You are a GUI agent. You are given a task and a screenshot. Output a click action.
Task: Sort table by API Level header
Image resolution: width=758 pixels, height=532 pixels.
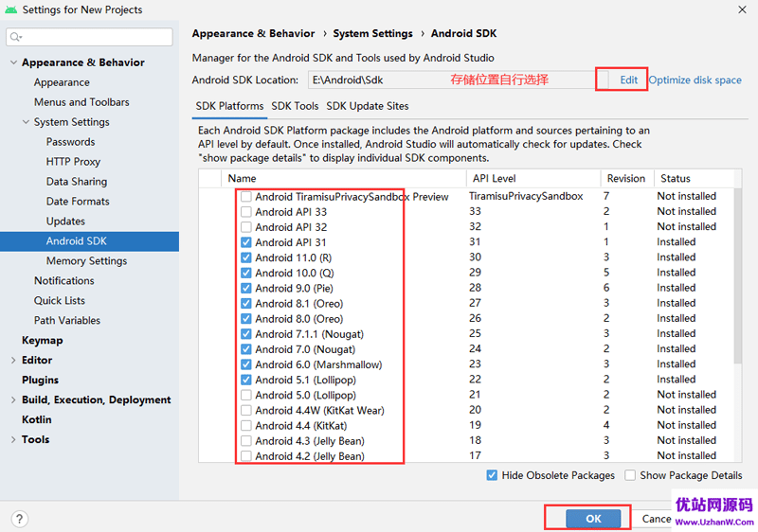coord(533,179)
